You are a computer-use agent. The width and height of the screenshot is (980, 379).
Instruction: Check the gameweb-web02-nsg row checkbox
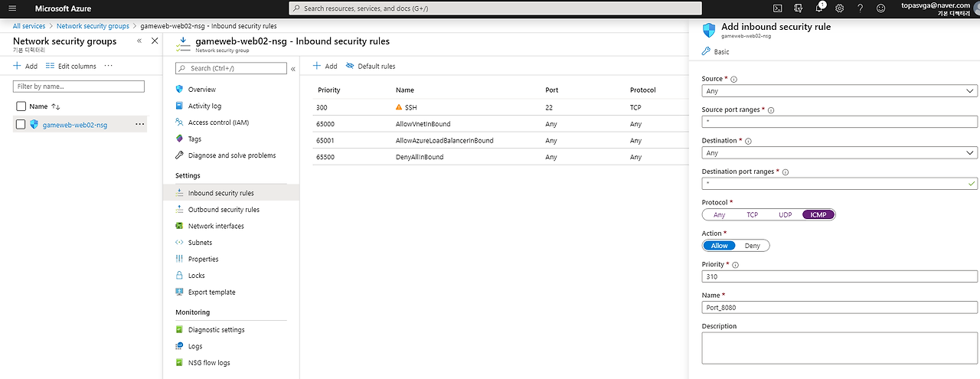[x=21, y=124]
